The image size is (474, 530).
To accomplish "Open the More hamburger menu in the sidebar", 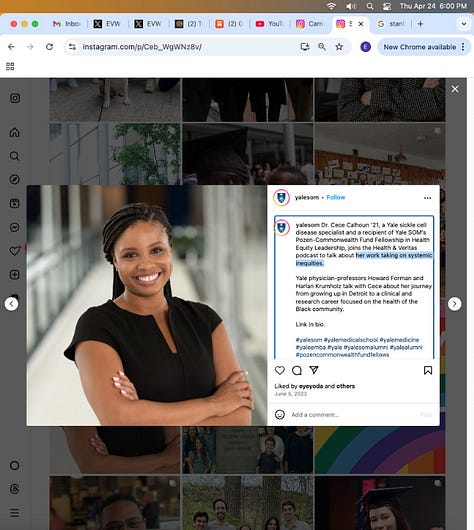I will 15,513.
